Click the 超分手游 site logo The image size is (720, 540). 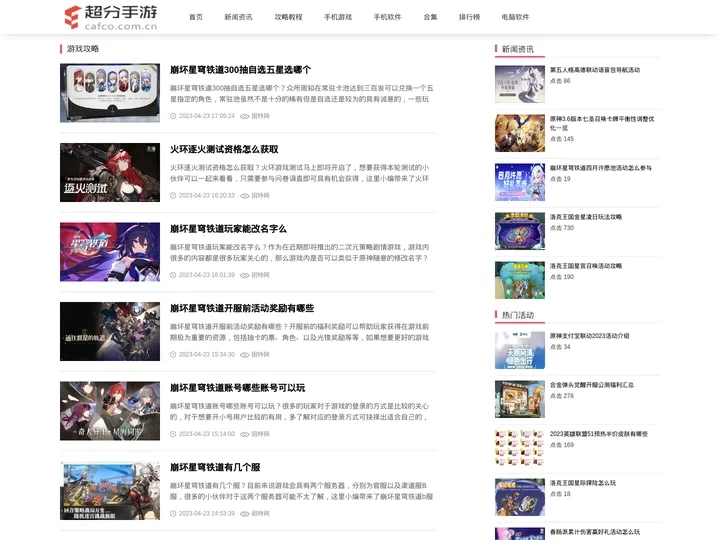point(111,17)
